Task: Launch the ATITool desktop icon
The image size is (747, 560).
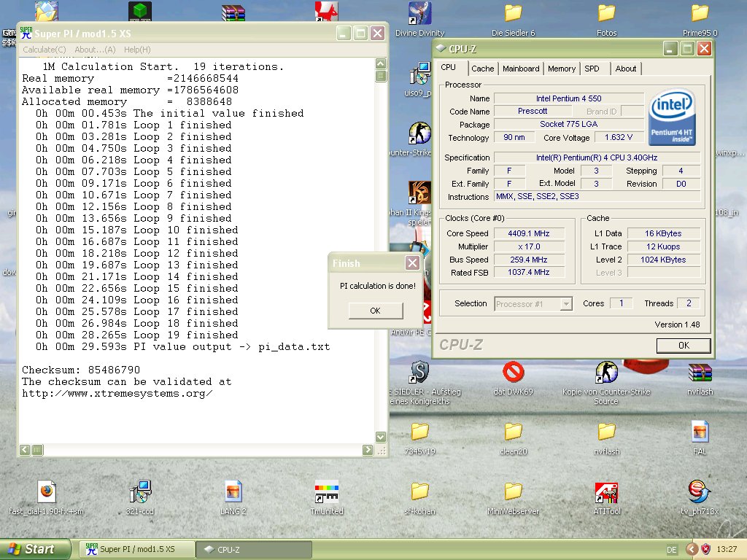Action: pyautogui.click(x=606, y=492)
